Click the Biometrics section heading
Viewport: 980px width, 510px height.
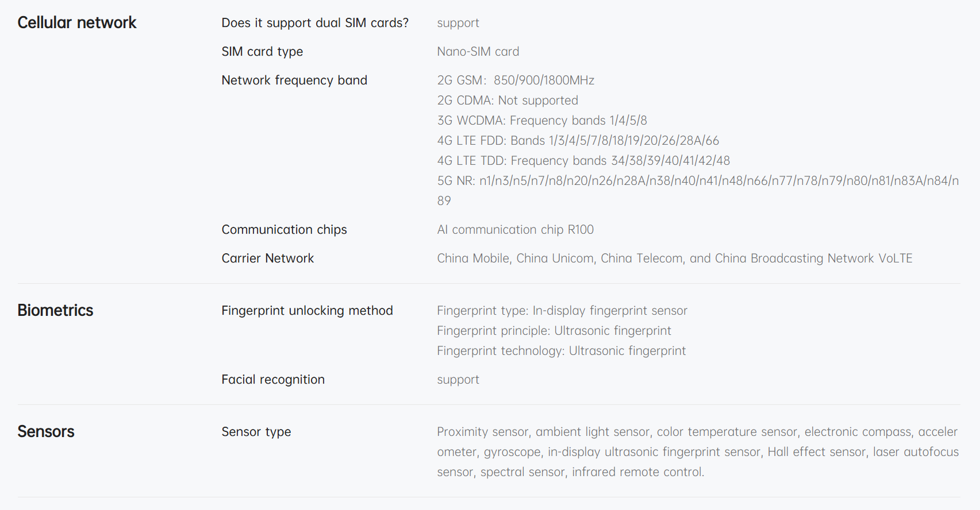click(x=55, y=311)
